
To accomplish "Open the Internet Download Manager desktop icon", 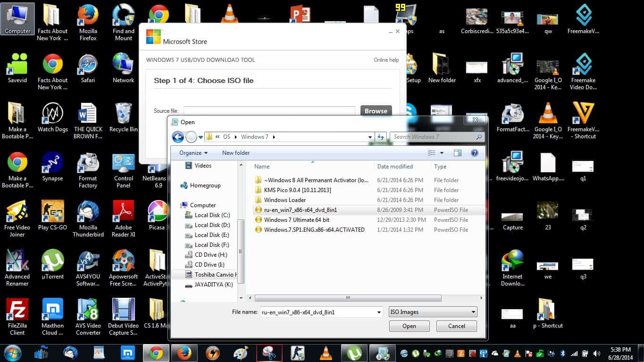I will pos(512,268).
